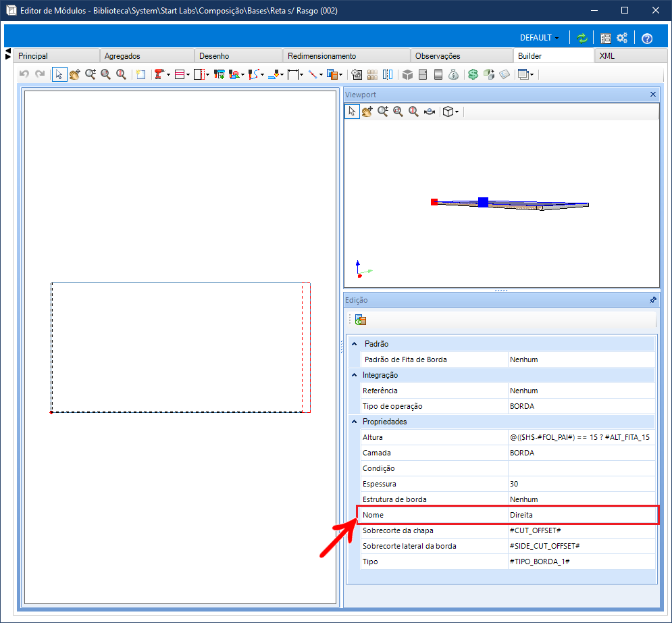Click the zoom window magnifier in main toolbar
The width and height of the screenshot is (672, 623).
coord(106,74)
